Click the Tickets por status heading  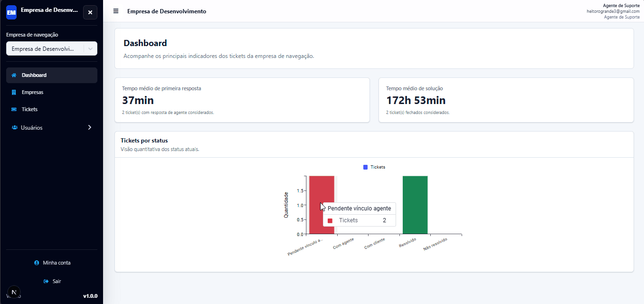point(144,141)
